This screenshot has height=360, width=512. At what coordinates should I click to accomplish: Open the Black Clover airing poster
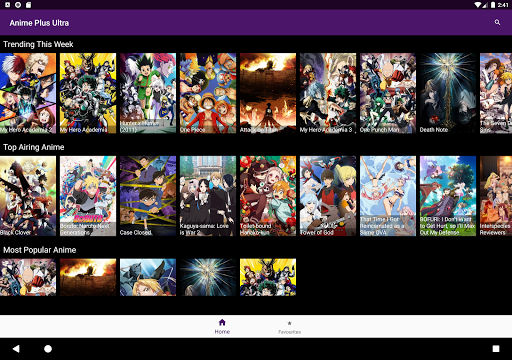(x=28, y=196)
